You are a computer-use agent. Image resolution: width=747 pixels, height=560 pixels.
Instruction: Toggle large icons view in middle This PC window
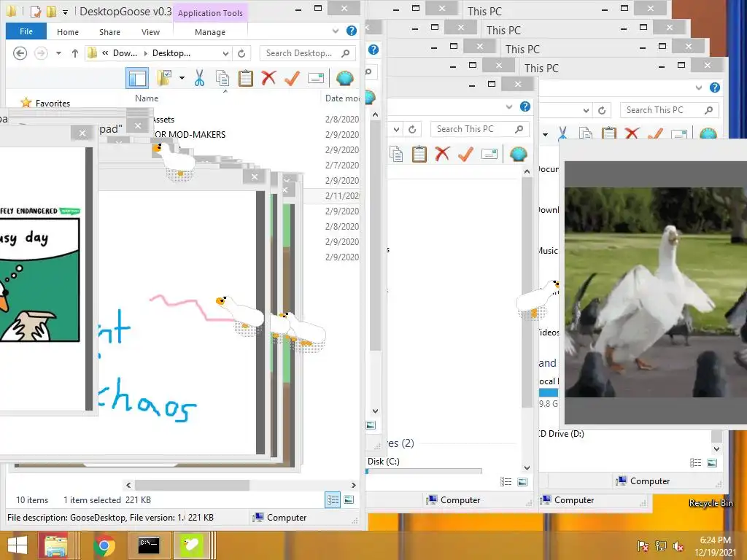[x=522, y=482]
